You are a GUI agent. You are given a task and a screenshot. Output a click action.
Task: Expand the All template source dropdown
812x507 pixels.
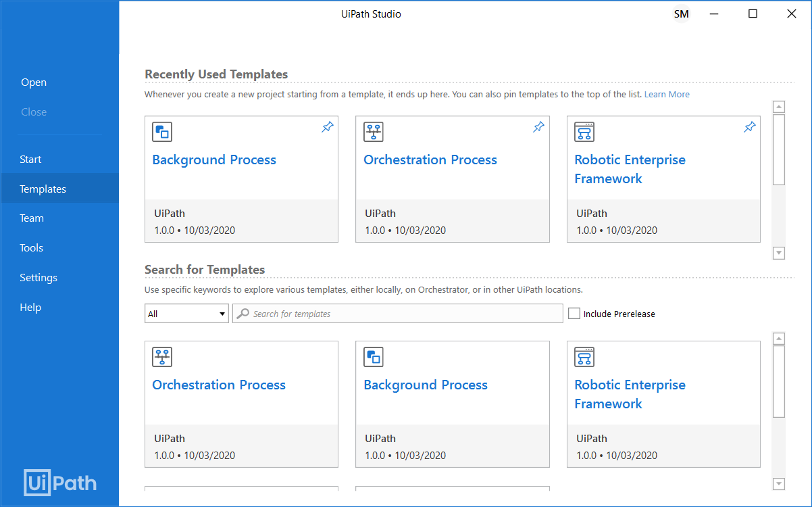point(186,314)
